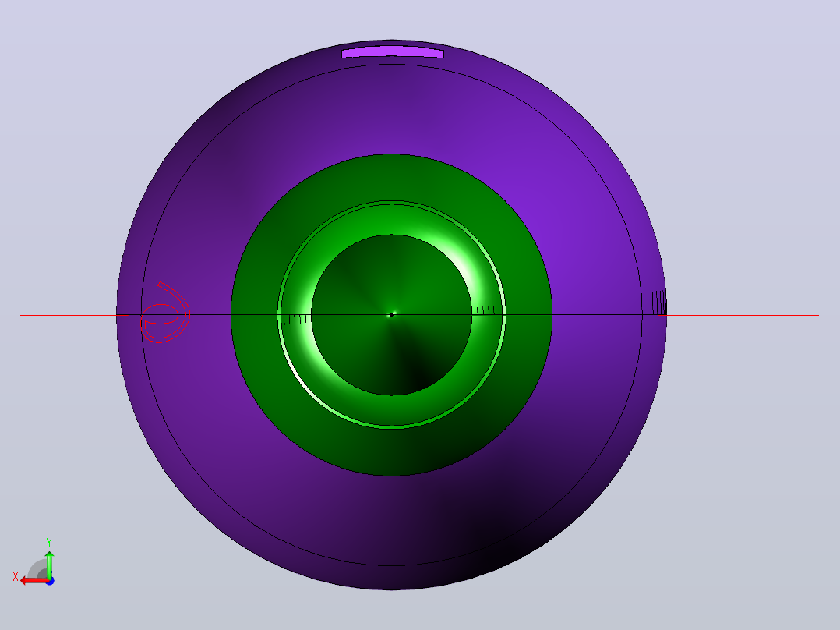Click the blue Z axis dot of triad
Viewport: 840px width, 630px height.
pyautogui.click(x=50, y=581)
